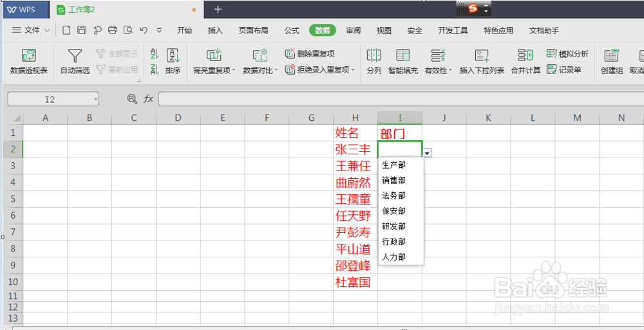The image size is (644, 330).
Task: Click the Sogou input method icon
Action: coord(473,8)
